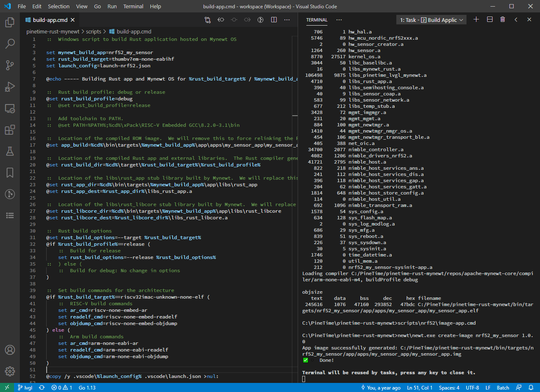This screenshot has height=392, width=540.
Task: Open the Extensions view
Action: pyautogui.click(x=10, y=130)
